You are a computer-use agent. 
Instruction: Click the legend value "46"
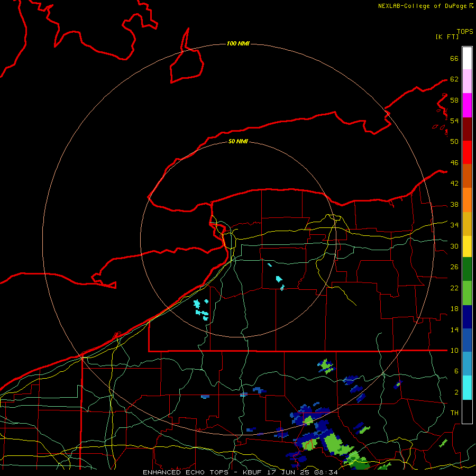coord(454,163)
